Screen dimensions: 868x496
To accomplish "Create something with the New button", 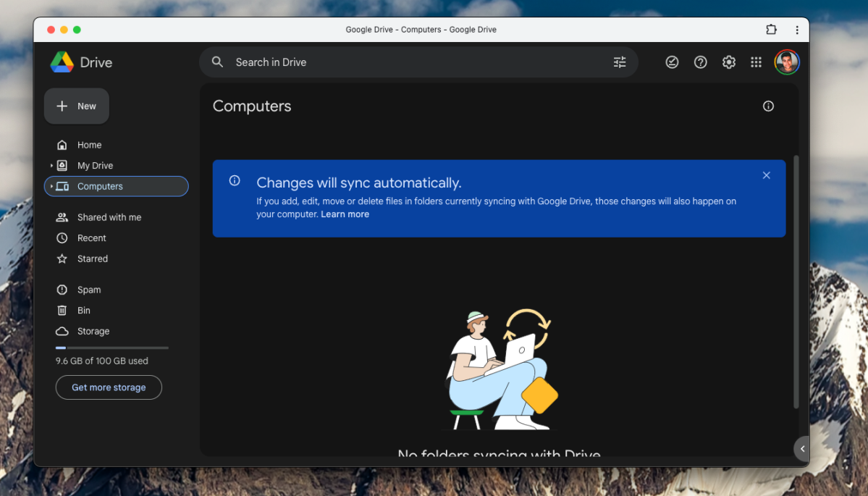I will [76, 106].
